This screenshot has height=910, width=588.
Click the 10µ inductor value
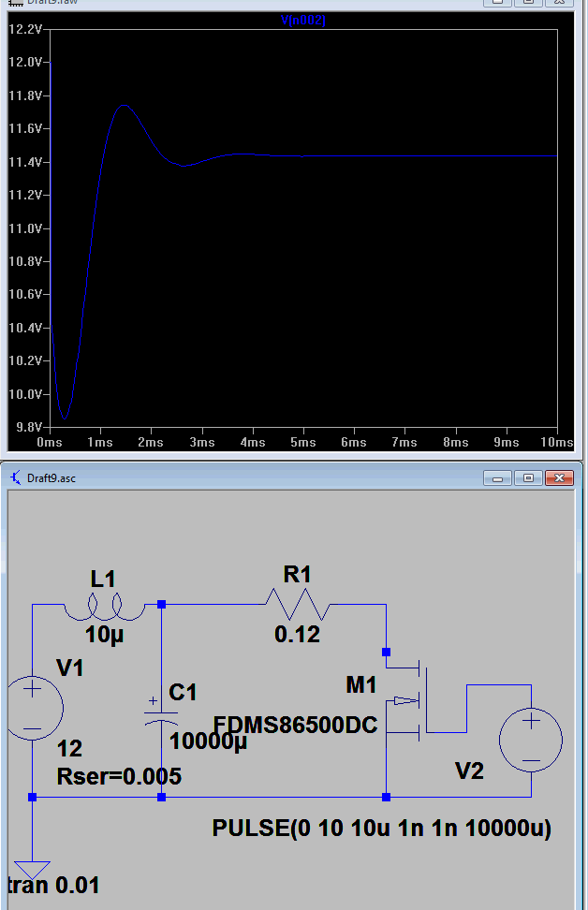tap(105, 635)
